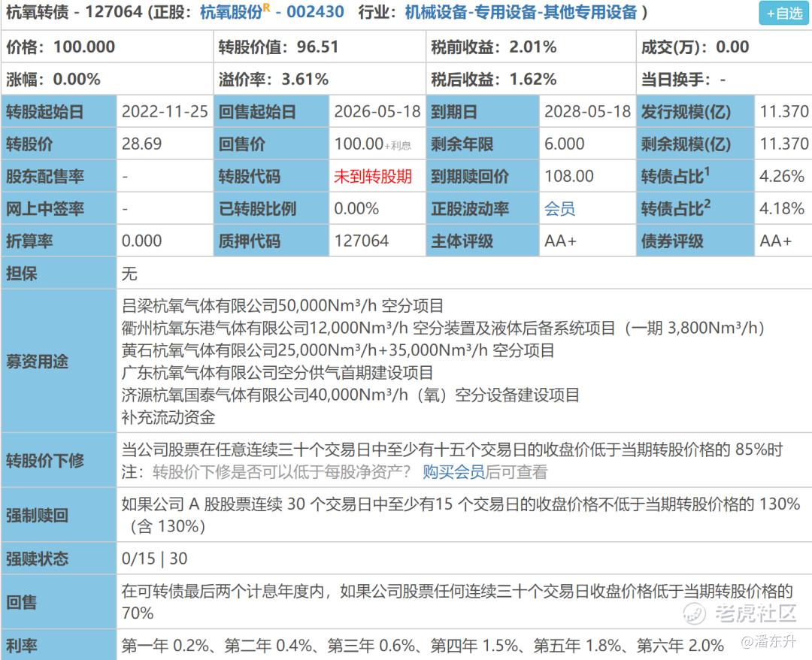The width and height of the screenshot is (812, 660).
Task: Click the 吕梁杭氧气体有限公司 project line
Action: coord(282,305)
